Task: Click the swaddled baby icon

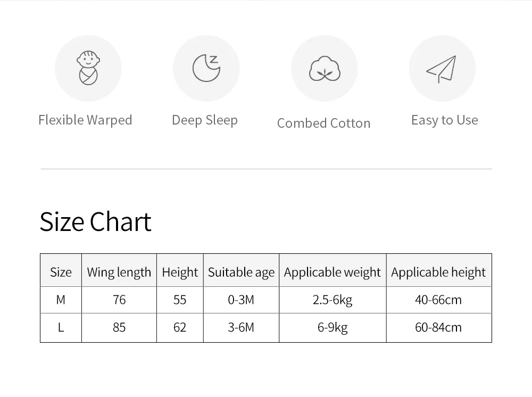Action: (x=88, y=68)
